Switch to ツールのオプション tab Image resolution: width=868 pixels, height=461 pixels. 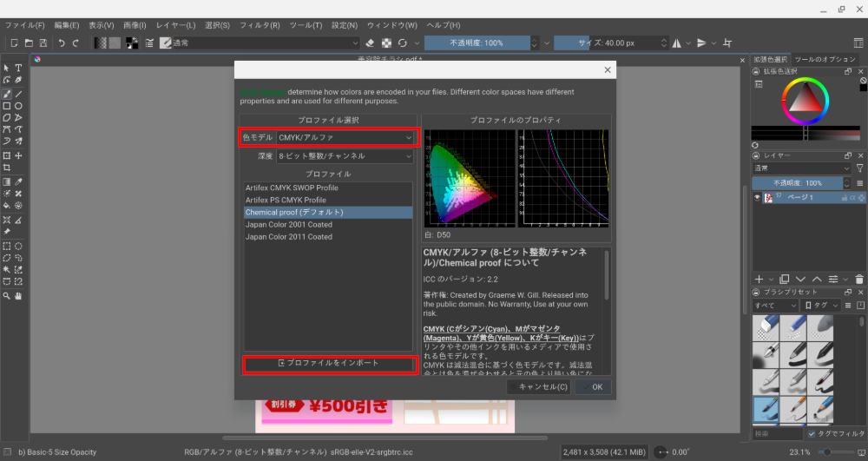click(x=825, y=59)
